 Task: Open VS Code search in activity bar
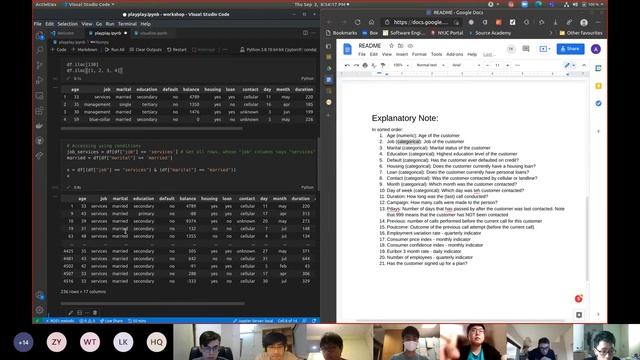click(40, 50)
